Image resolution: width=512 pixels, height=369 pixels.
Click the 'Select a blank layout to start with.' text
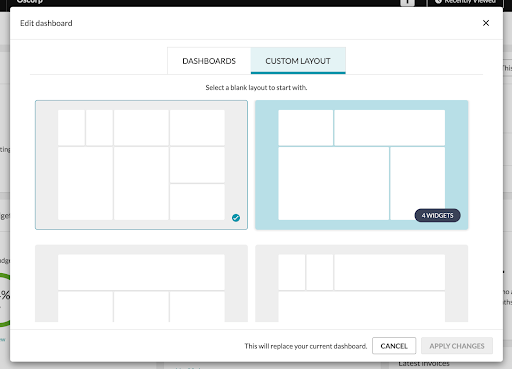[256, 88]
